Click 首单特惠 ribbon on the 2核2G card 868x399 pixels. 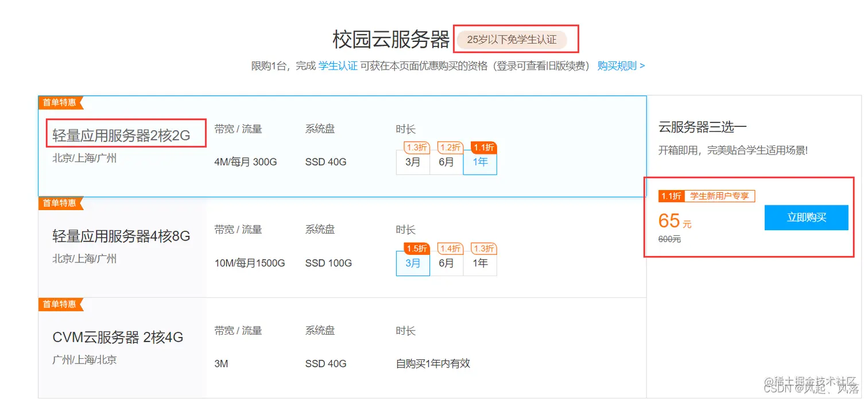(x=61, y=102)
